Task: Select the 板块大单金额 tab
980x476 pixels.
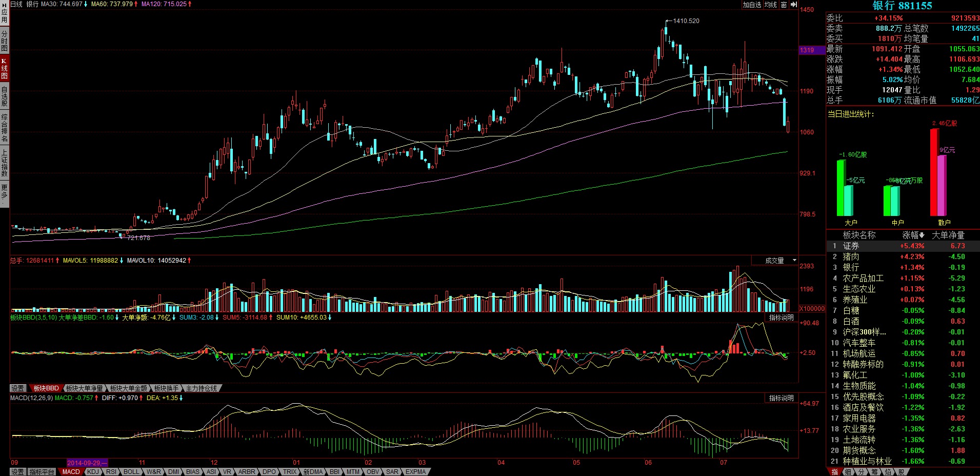Action: (129, 388)
